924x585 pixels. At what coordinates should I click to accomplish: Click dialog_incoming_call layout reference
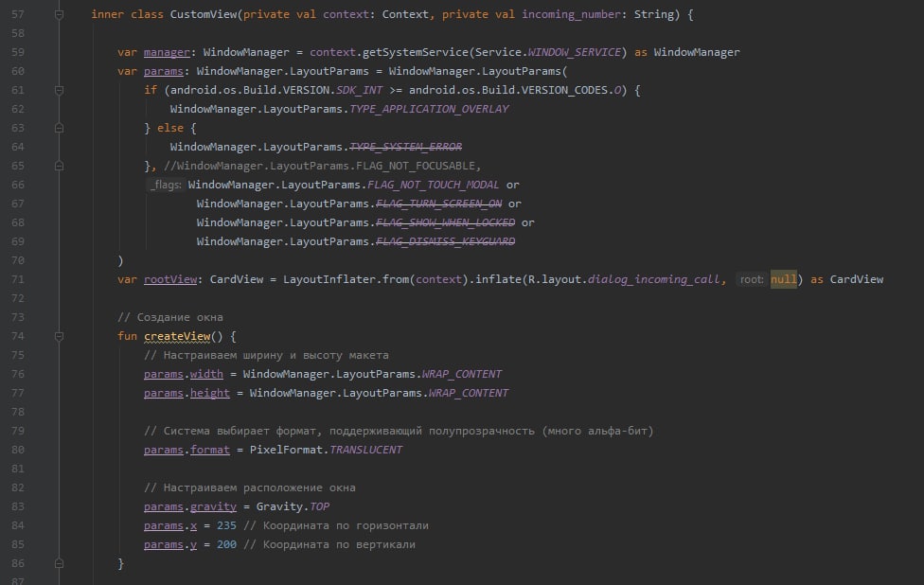click(x=653, y=279)
